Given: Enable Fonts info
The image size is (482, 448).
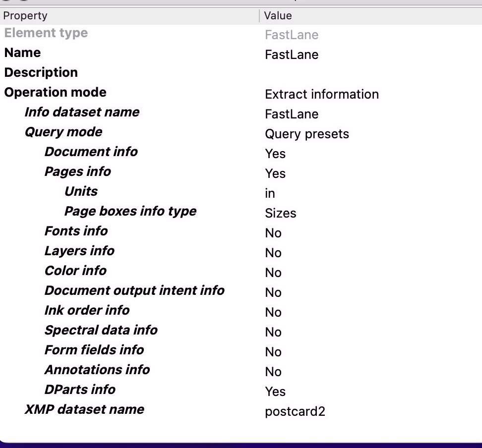Looking at the screenshot, I should (273, 233).
